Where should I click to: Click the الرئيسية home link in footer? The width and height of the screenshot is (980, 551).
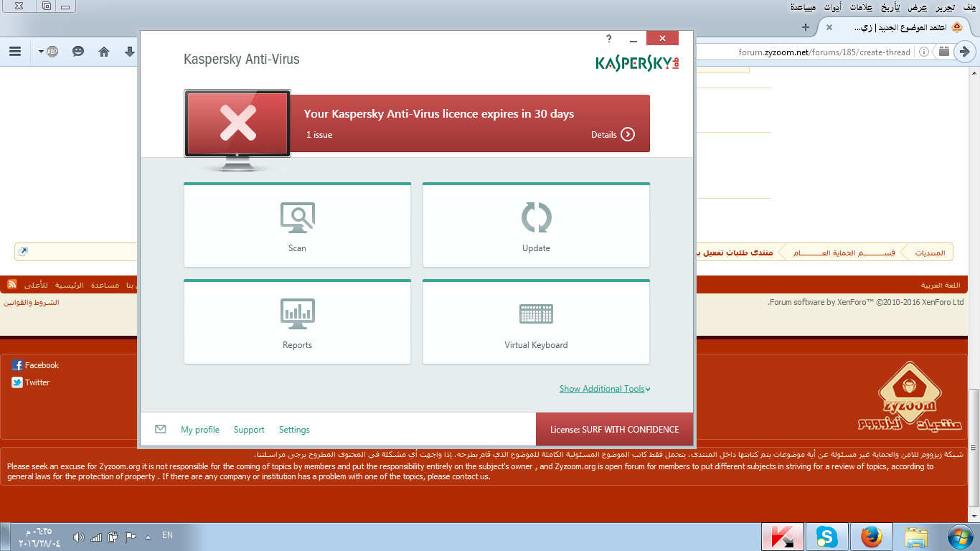(x=69, y=286)
